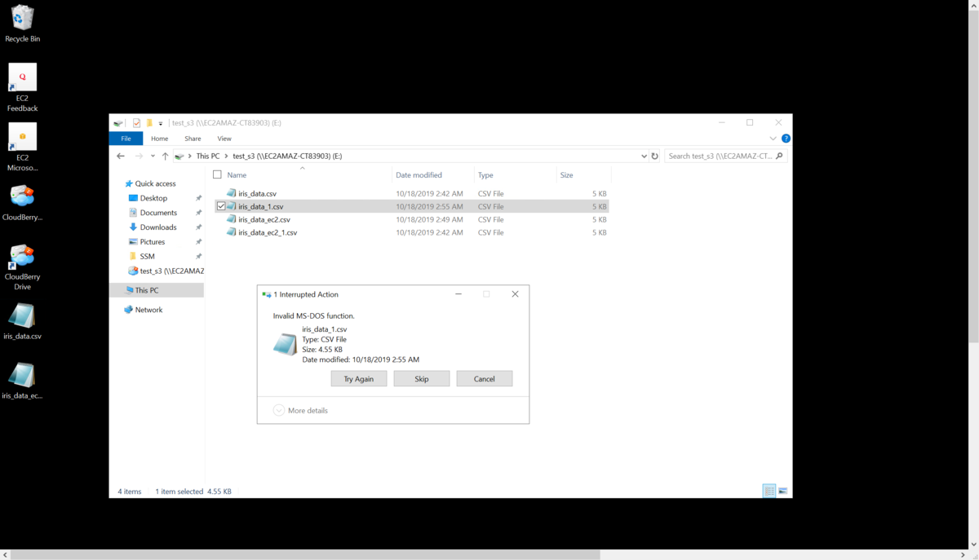This screenshot has width=979, height=560.
Task: Uncheck the iris_data_1.csv item checkbox
Action: [221, 206]
